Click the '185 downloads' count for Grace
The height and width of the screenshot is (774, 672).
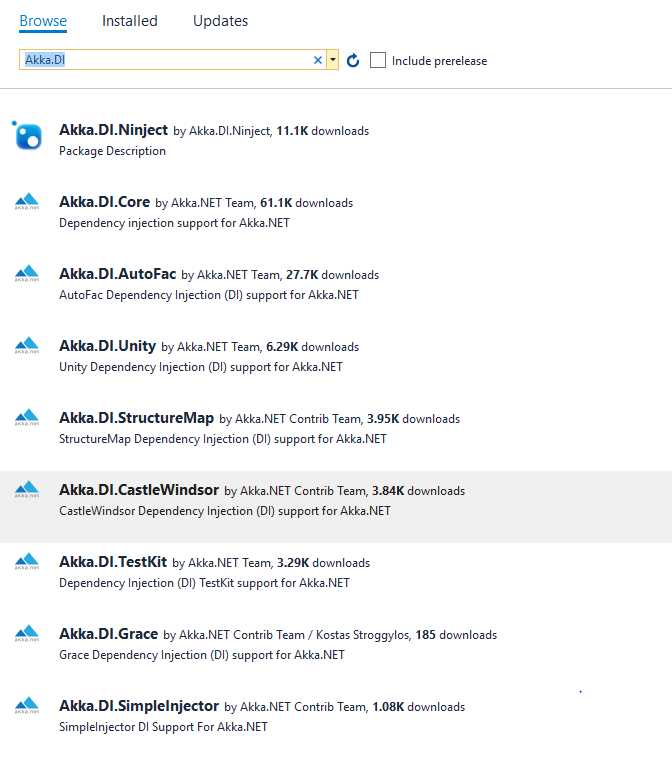click(x=456, y=635)
